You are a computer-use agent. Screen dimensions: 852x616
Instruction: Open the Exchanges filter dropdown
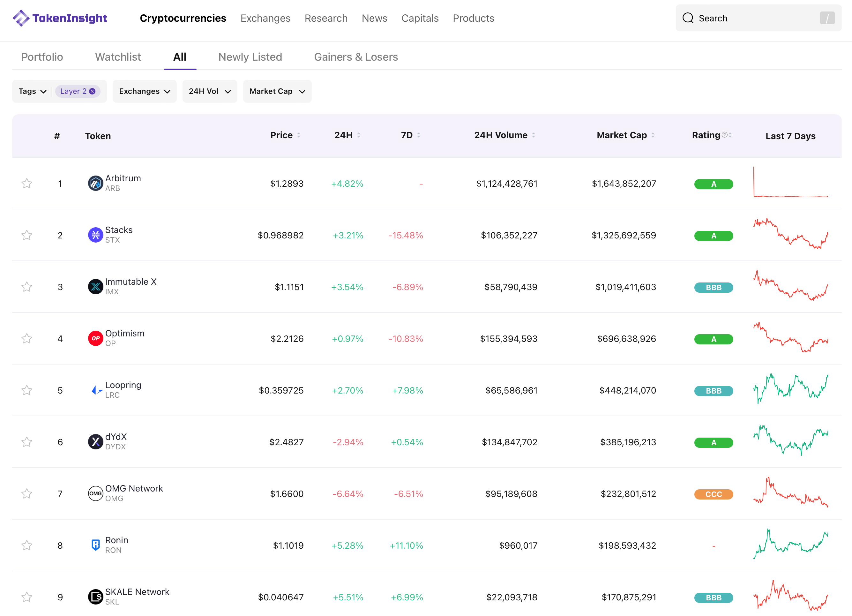(145, 91)
